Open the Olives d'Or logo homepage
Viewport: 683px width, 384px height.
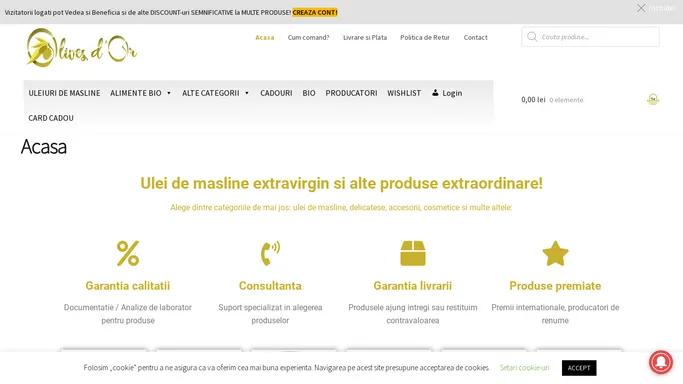pos(82,48)
